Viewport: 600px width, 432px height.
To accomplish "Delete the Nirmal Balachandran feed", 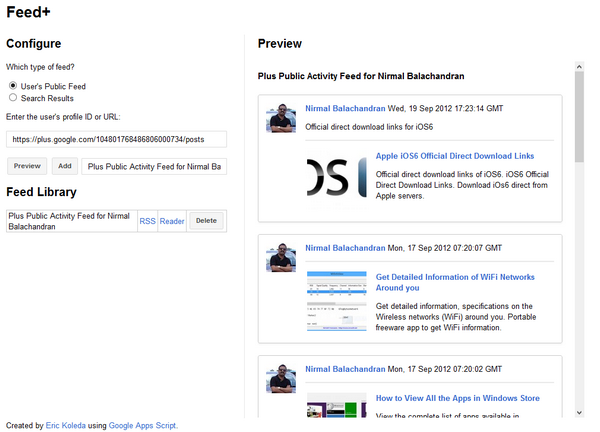I will [x=206, y=221].
